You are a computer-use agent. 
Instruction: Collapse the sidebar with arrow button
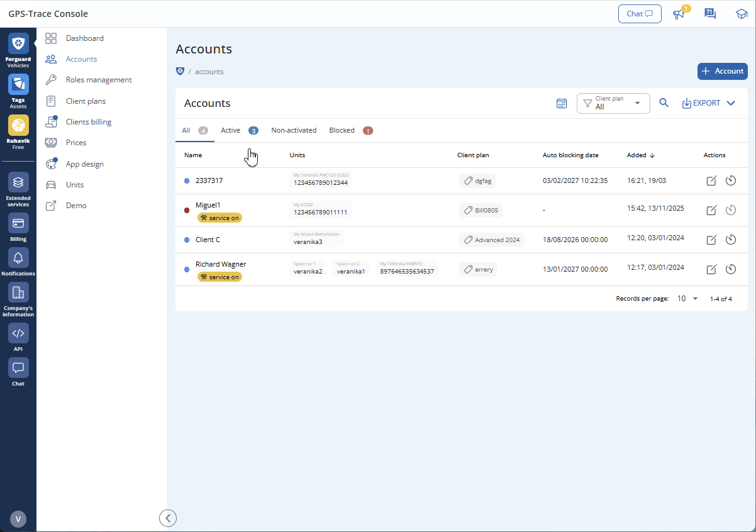click(x=168, y=518)
